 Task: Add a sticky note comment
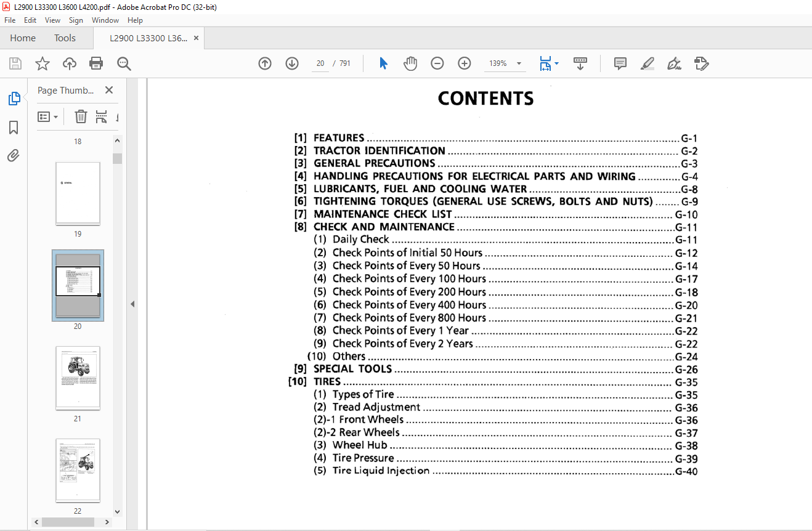tap(620, 63)
